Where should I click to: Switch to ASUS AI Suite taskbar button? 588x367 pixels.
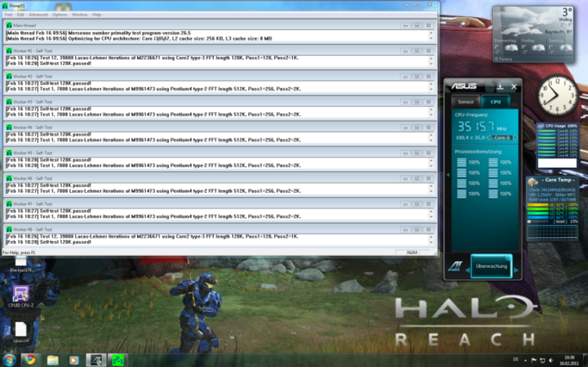coord(96,360)
